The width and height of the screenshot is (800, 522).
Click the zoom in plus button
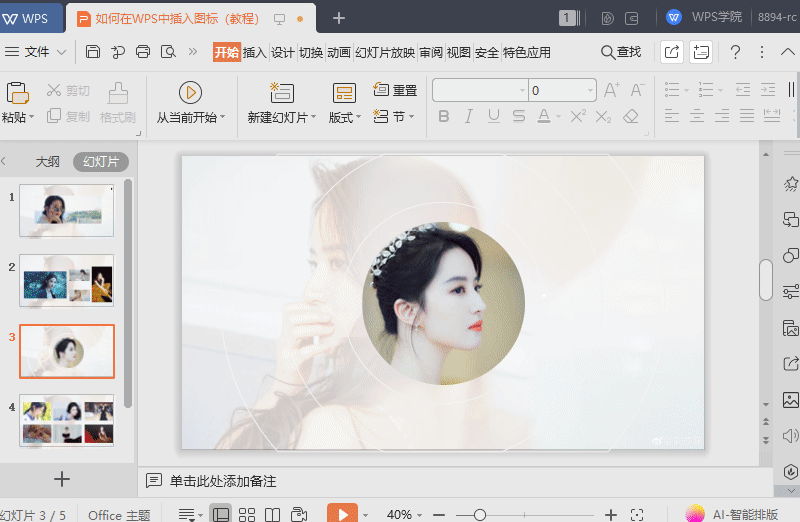click(x=611, y=514)
